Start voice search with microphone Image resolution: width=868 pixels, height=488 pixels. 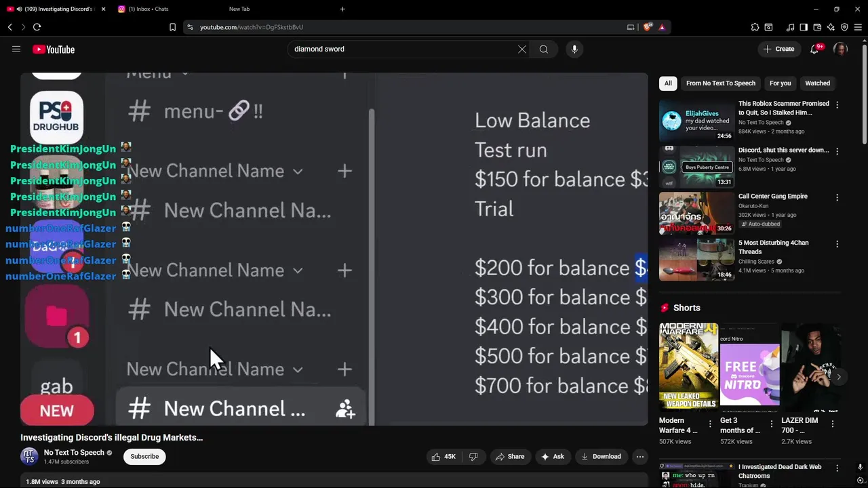[x=574, y=49]
